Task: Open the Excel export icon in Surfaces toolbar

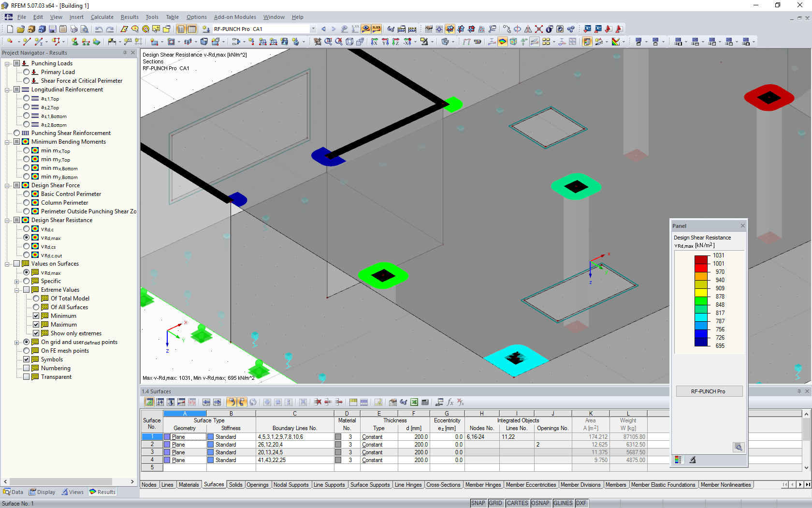Action: [414, 402]
